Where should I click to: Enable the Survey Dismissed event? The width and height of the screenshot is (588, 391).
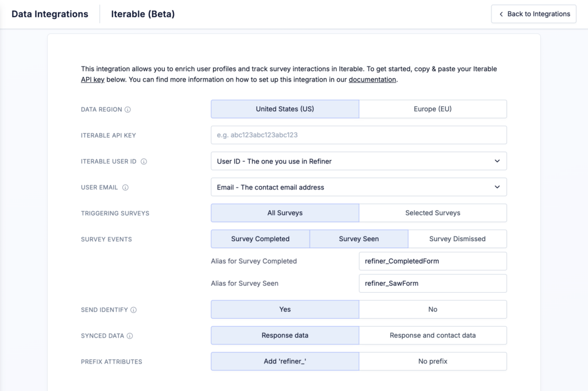pyautogui.click(x=457, y=239)
